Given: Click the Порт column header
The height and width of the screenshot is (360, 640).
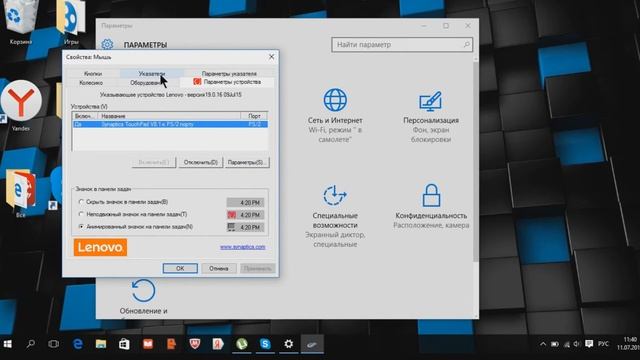Looking at the screenshot, I should (254, 116).
